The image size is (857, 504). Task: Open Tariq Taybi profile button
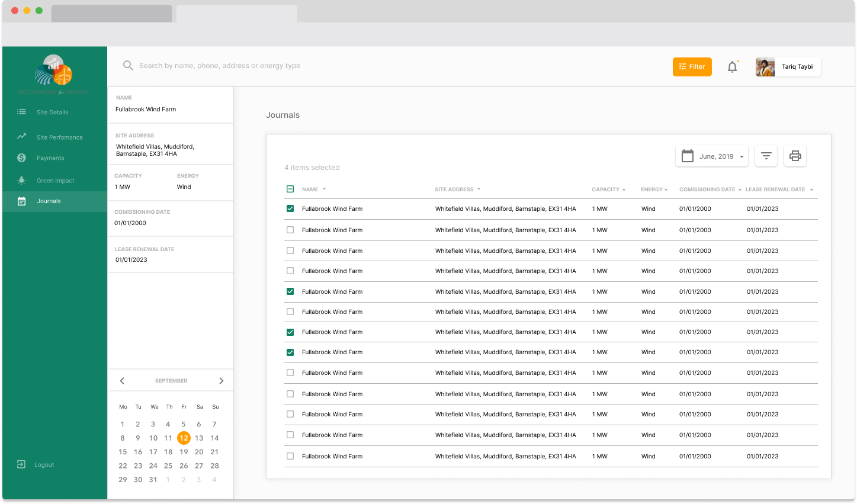(x=788, y=67)
